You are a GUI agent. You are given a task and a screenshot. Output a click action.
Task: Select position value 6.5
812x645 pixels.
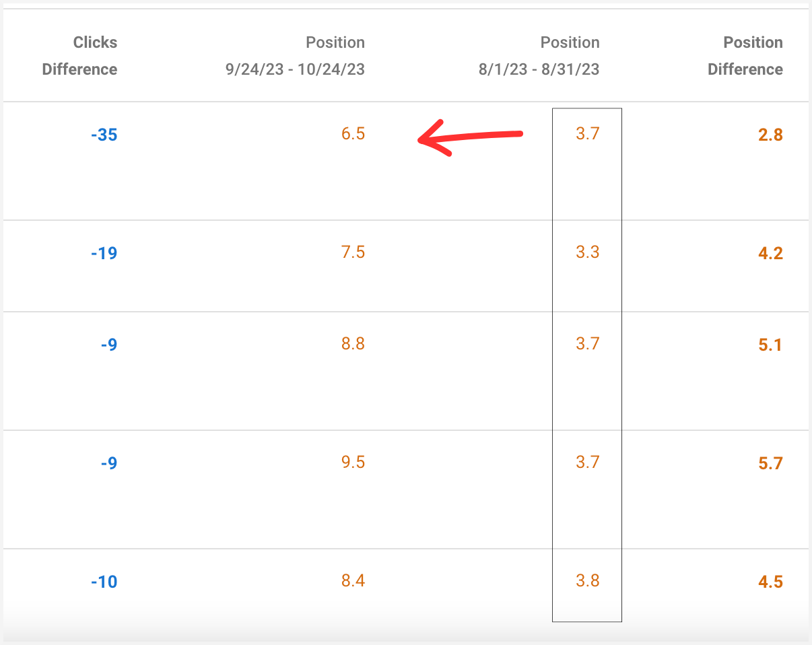point(353,133)
